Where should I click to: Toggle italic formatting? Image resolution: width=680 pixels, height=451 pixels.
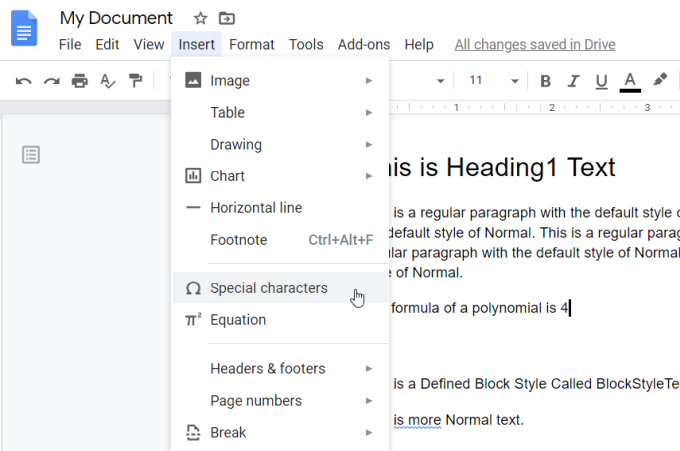click(573, 81)
